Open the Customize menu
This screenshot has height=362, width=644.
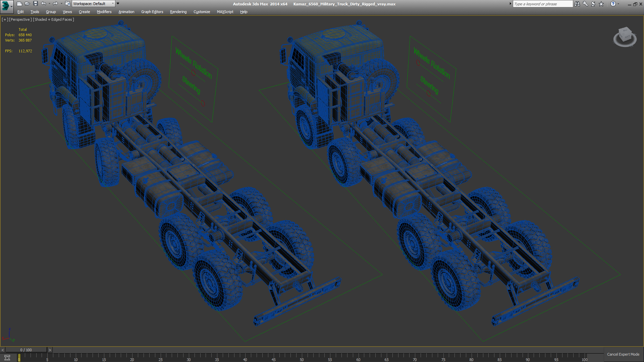(x=202, y=12)
